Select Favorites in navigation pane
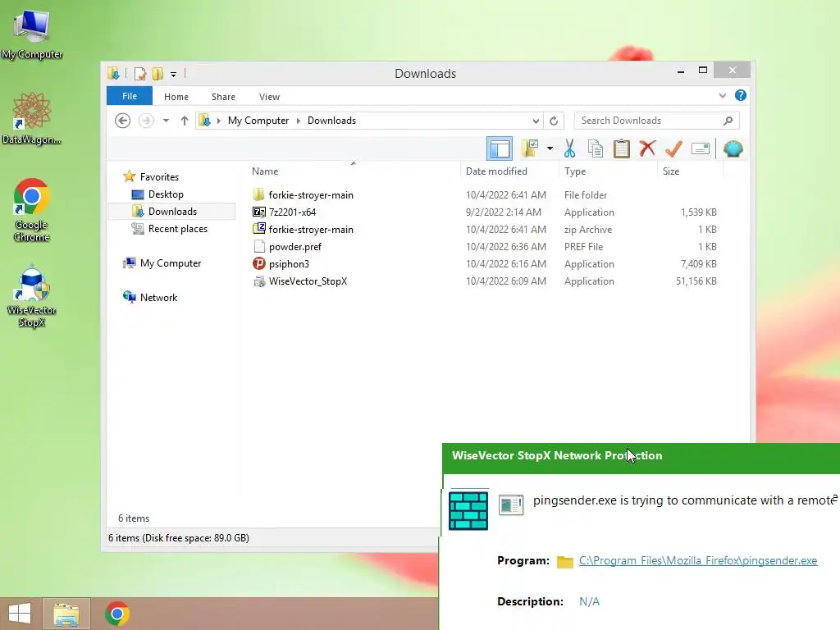This screenshot has height=630, width=840. (x=159, y=177)
